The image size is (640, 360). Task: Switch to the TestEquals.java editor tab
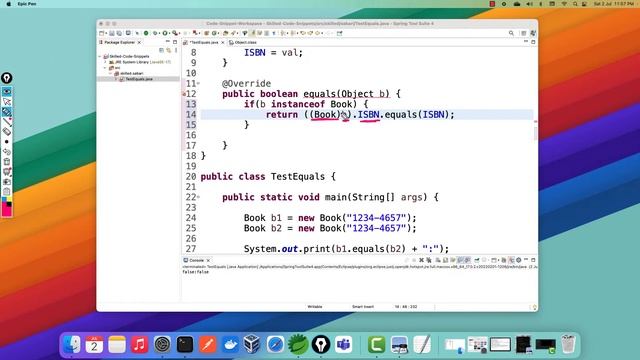203,42
